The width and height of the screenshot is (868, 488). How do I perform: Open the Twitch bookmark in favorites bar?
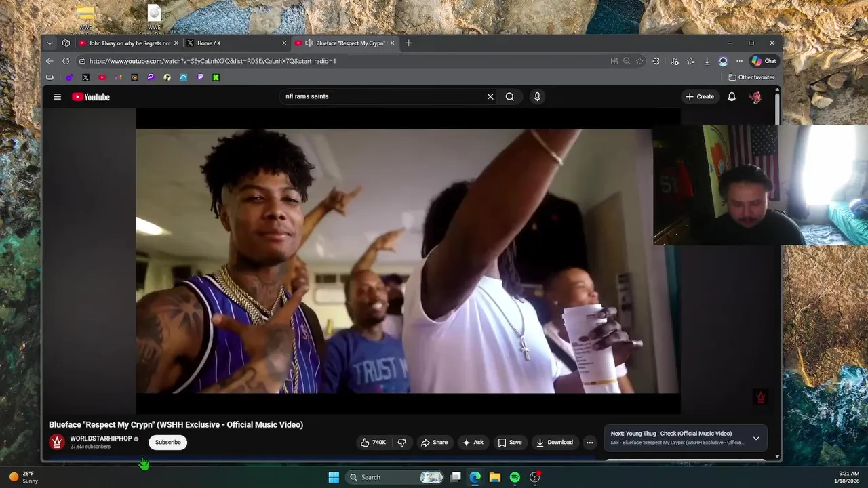coord(199,77)
